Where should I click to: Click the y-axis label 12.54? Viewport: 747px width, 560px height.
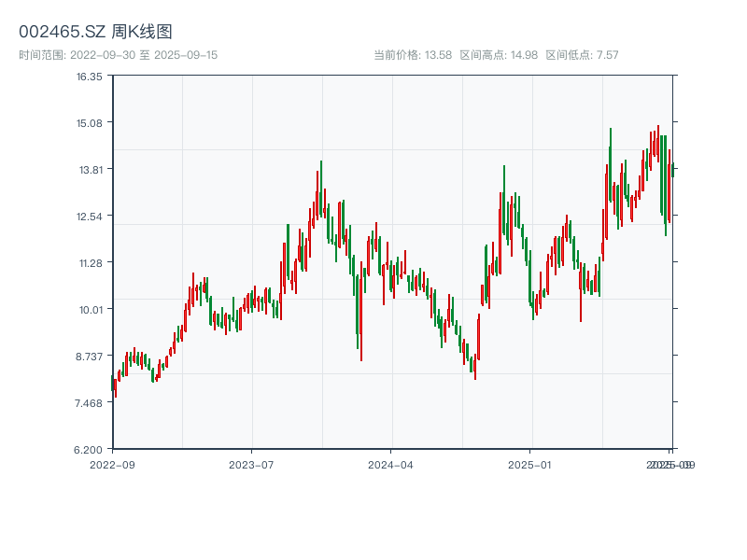[x=90, y=217]
